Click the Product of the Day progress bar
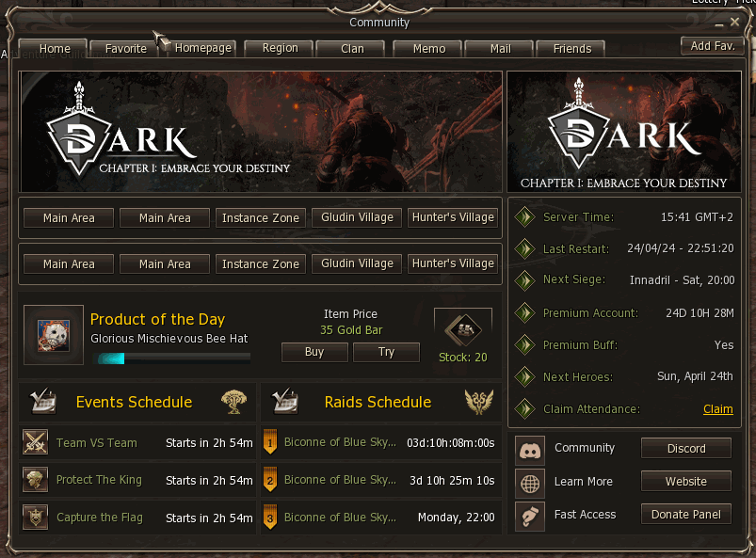 (x=173, y=358)
